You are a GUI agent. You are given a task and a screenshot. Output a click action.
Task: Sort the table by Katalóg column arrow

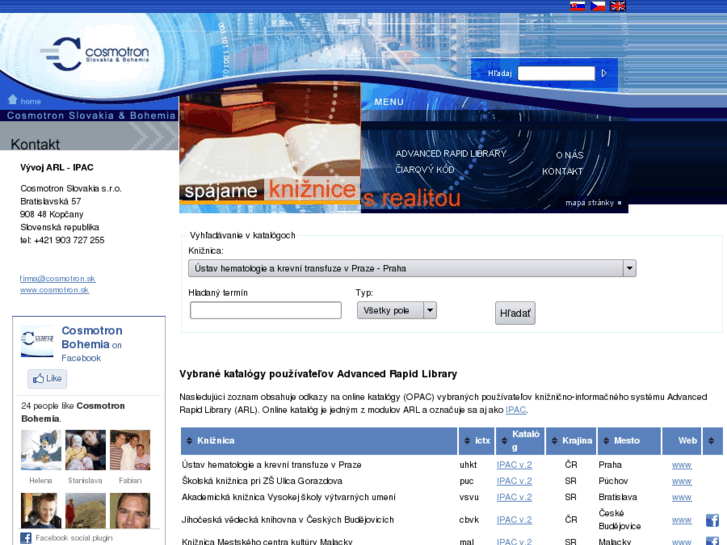(x=504, y=441)
